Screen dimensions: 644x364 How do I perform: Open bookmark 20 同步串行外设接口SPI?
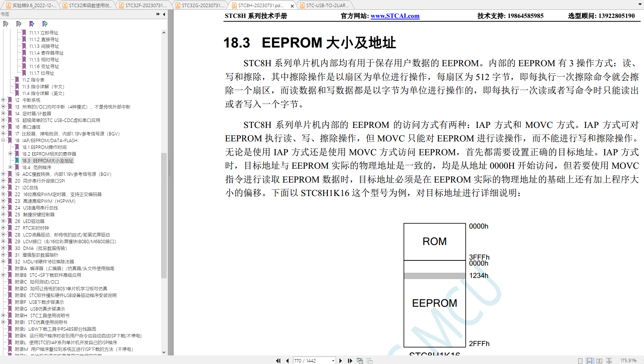pos(40,181)
